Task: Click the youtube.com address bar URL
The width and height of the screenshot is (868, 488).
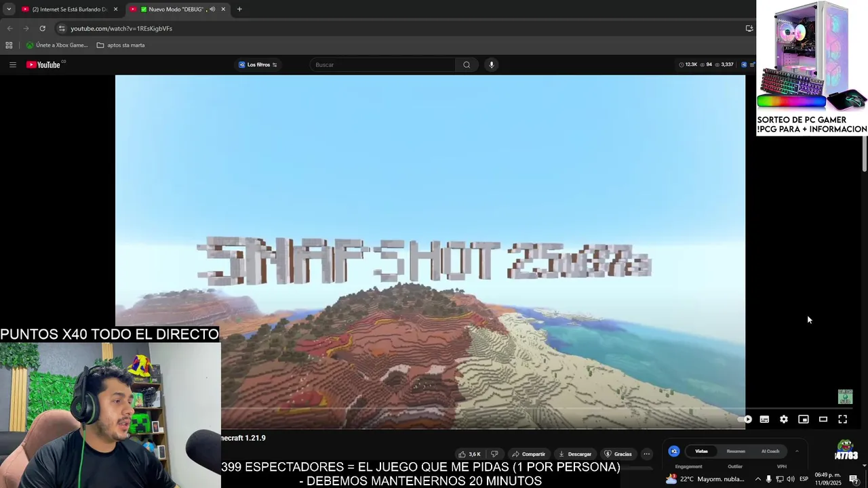Action: click(x=121, y=28)
